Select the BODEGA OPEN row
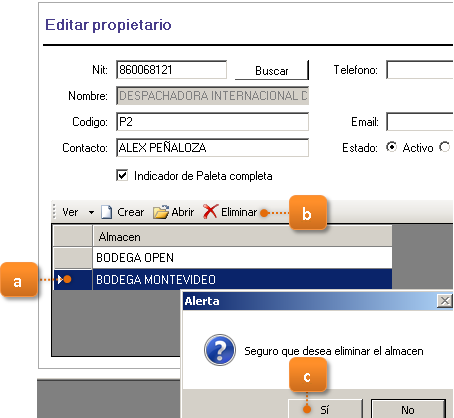Viewport: 454px width, 418px height. [242, 258]
